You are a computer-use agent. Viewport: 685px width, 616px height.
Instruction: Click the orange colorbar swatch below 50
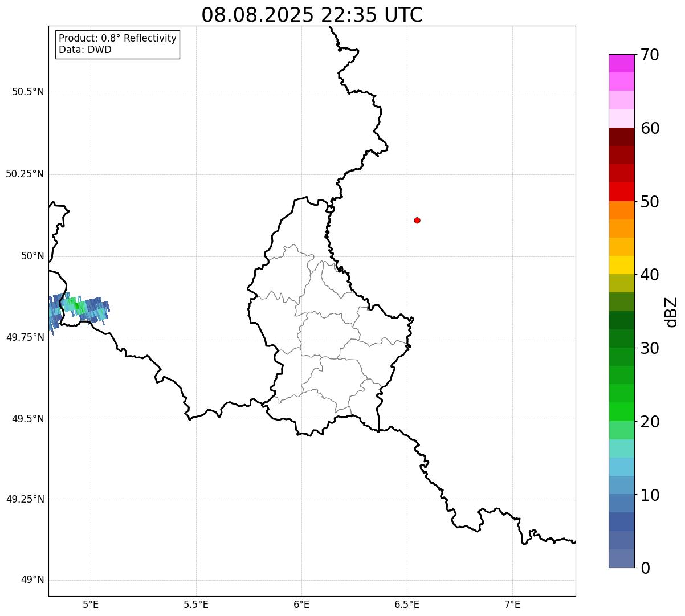(x=621, y=210)
